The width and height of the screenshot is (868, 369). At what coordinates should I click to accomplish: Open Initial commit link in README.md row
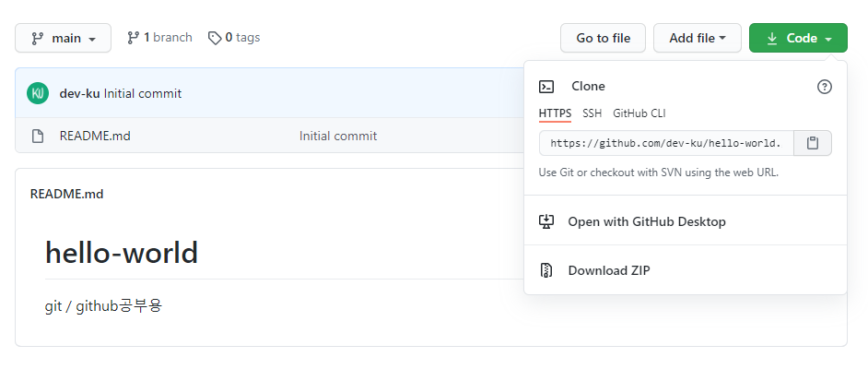[x=338, y=136]
